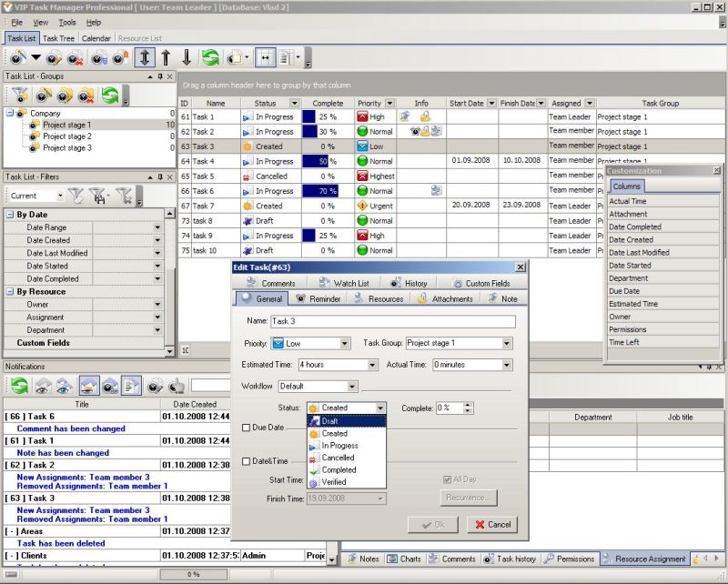Open the Reminder tab in Edit Task
This screenshot has height=584, width=728.
[x=319, y=299]
